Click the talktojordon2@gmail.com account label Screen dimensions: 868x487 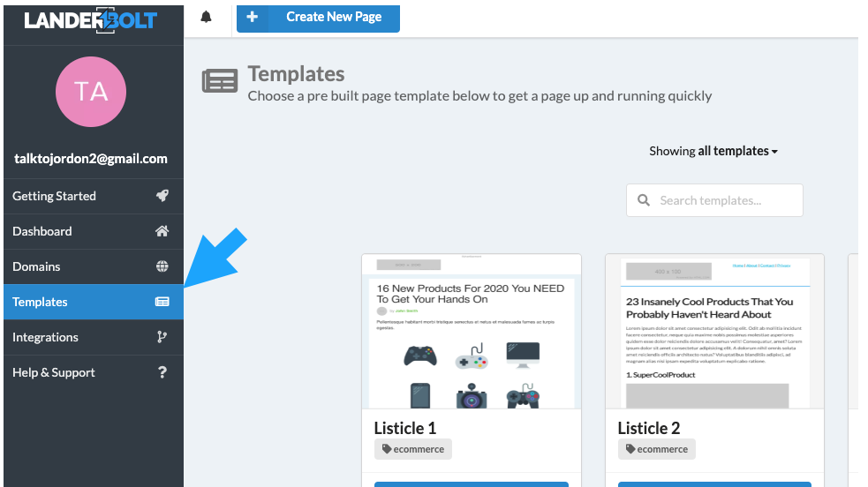[91, 159]
